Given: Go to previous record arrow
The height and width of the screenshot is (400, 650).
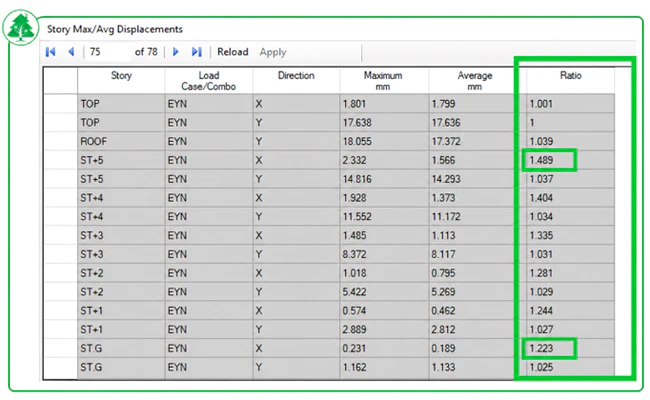Looking at the screenshot, I should coord(71,52).
